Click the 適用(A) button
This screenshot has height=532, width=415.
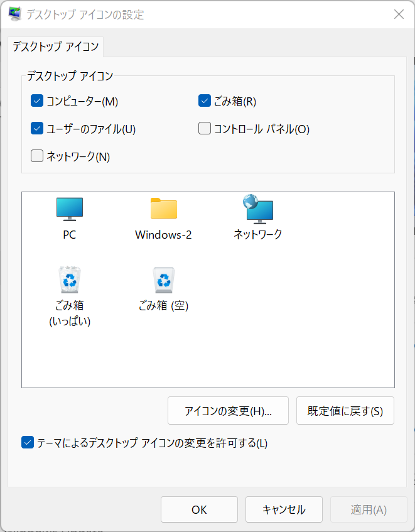(x=369, y=509)
